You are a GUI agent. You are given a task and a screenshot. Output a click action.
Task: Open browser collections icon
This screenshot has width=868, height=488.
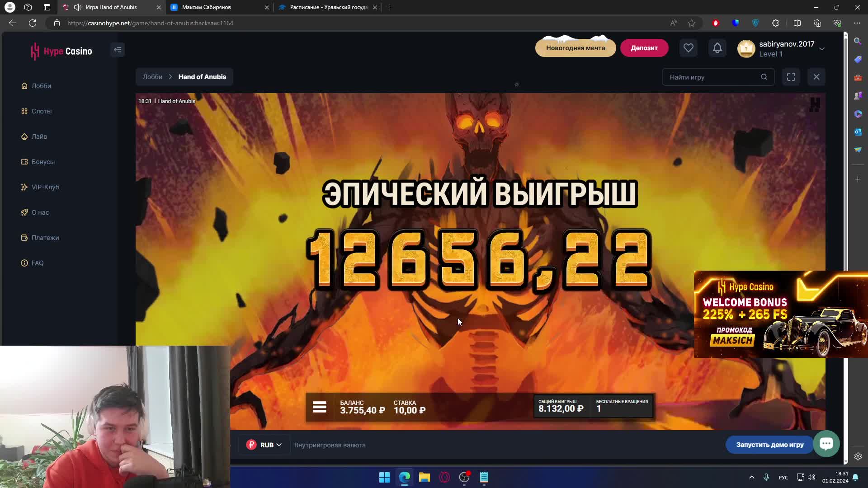click(x=817, y=23)
